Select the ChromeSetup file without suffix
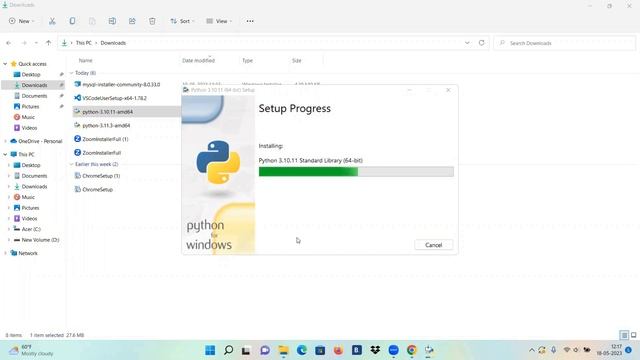The width and height of the screenshot is (640, 360). 94,189
